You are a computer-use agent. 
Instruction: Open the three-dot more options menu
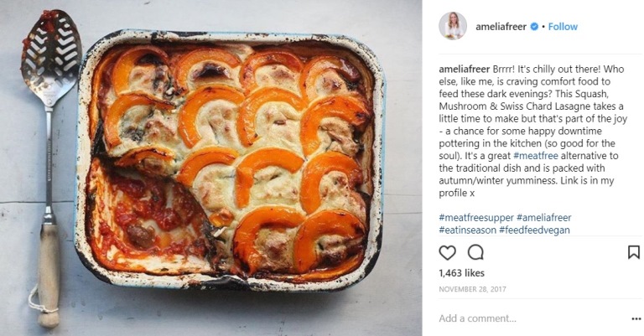[636, 318]
